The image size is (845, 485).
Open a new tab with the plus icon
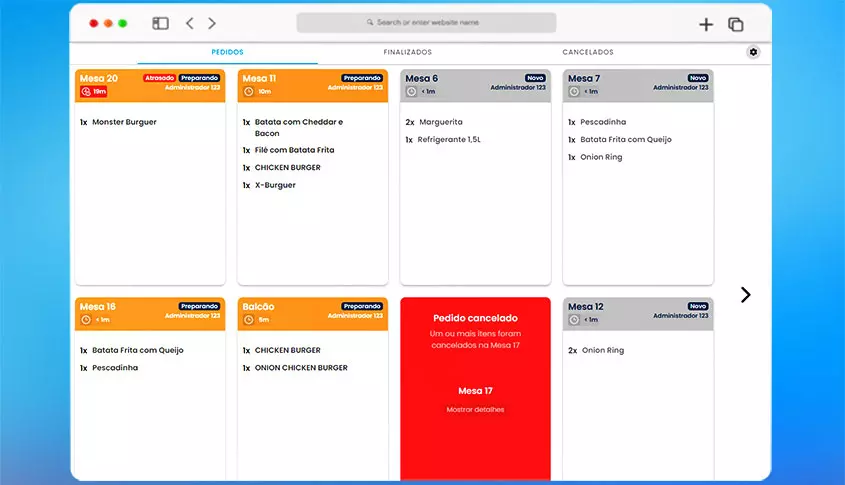coord(706,24)
